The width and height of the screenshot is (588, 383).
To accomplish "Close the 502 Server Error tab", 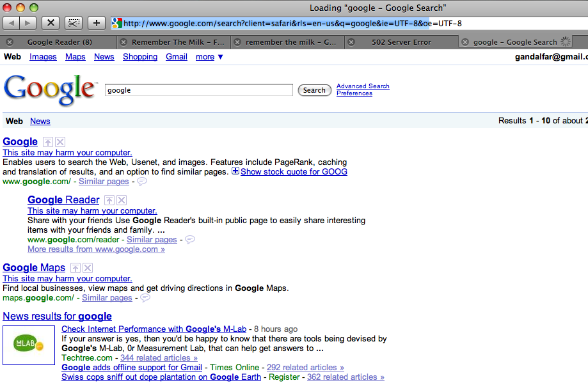I will (351, 42).
